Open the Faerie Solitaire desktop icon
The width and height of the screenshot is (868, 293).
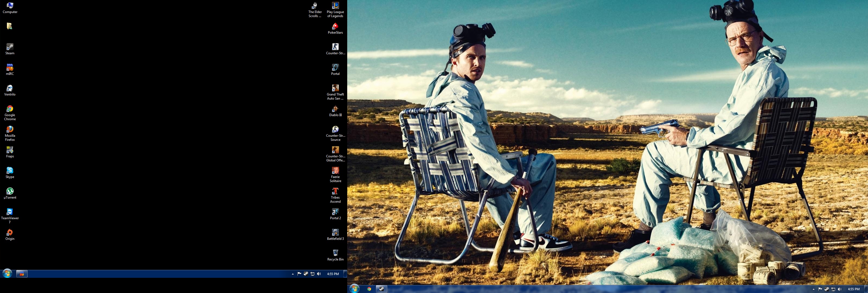[x=335, y=174]
